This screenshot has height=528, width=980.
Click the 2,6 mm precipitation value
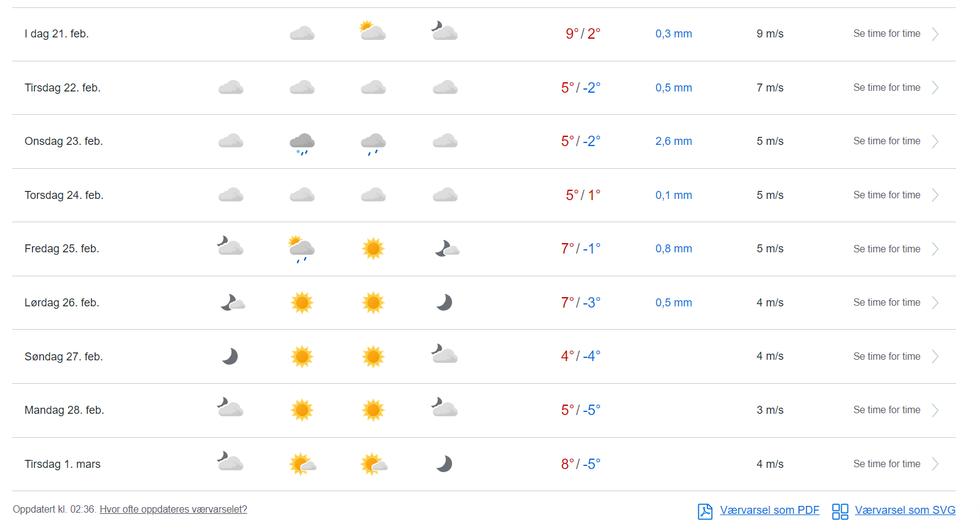[674, 141]
